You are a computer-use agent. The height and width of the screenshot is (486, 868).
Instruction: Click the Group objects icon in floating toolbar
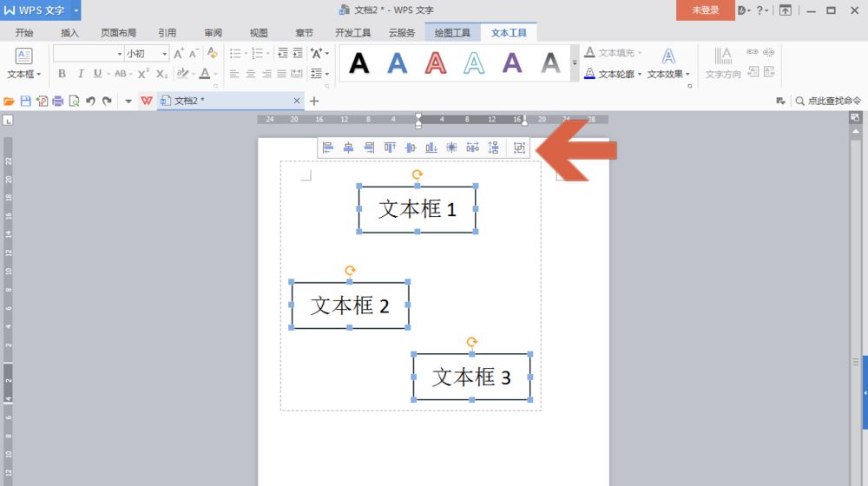pyautogui.click(x=519, y=148)
